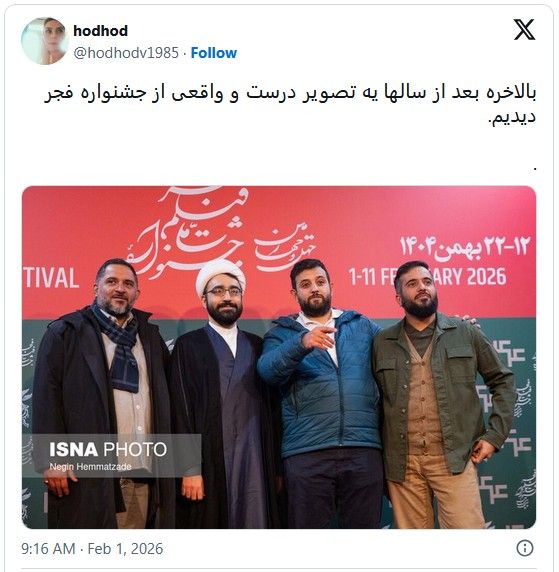
Task: Click the TIVAL lettering on the banner
Action: [x=51, y=278]
